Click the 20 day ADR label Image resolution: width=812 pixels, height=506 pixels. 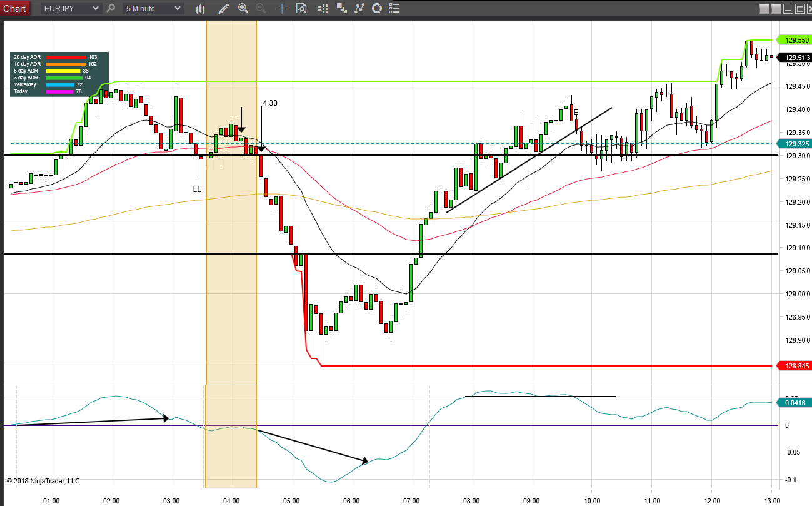pyautogui.click(x=27, y=57)
